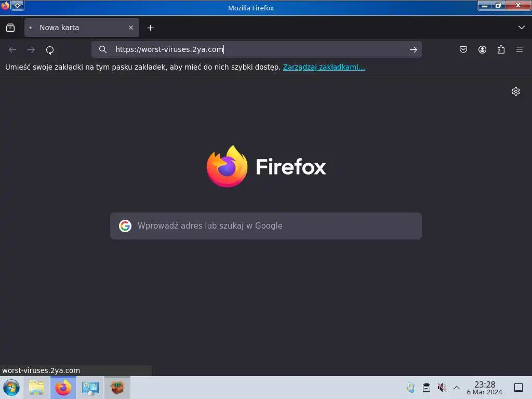Open window menu Firefox icon in titlebar
532x399 pixels.
pos(5,5)
